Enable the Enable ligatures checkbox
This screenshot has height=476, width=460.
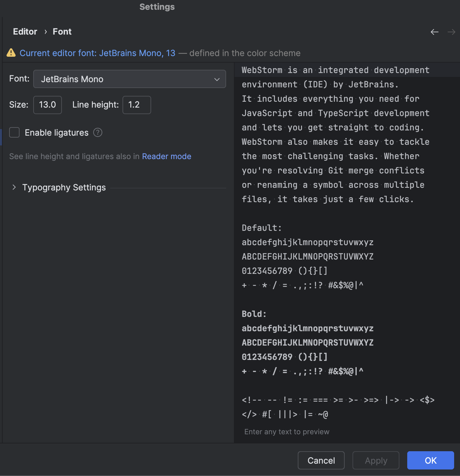tap(14, 132)
